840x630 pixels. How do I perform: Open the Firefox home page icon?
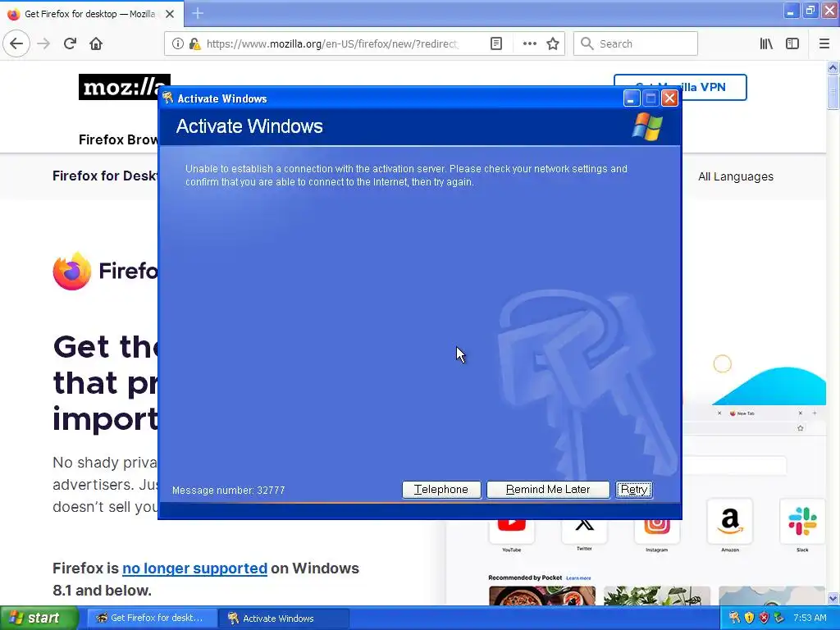96,43
